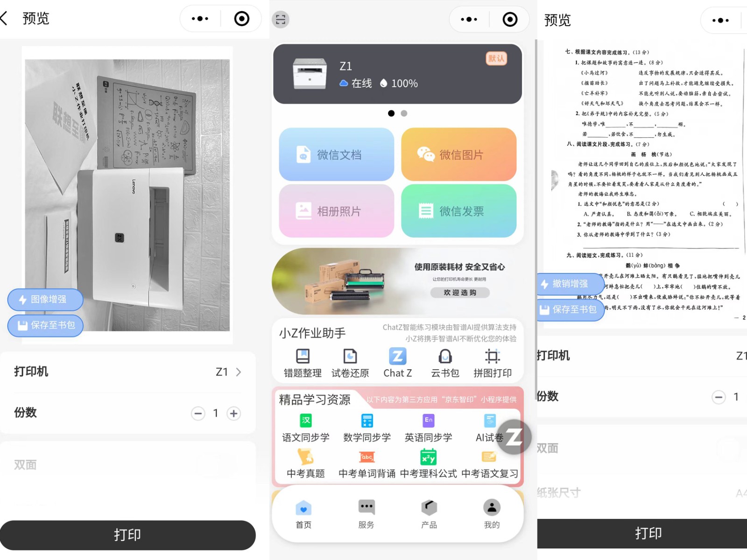The width and height of the screenshot is (747, 560).
Task: Tap the 100% toner level indicator
Action: tap(399, 84)
